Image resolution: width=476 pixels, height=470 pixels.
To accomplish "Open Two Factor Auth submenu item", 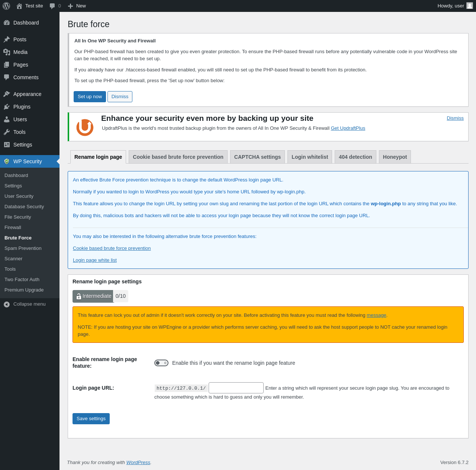I will point(22,280).
